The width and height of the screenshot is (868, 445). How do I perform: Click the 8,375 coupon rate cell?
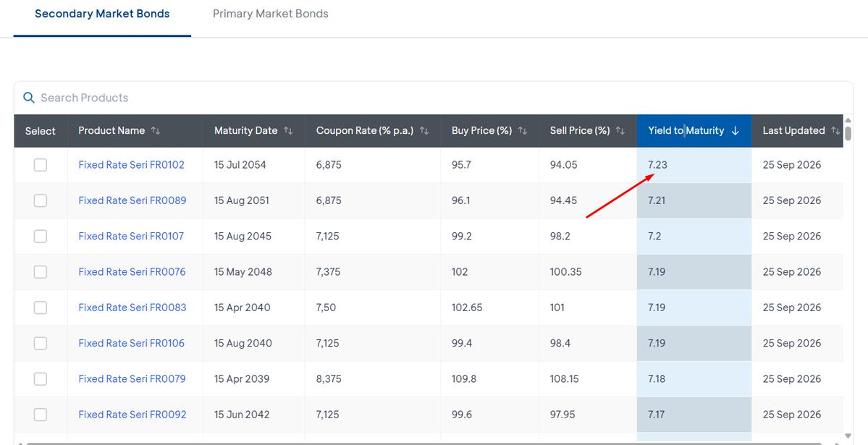pyautogui.click(x=329, y=379)
